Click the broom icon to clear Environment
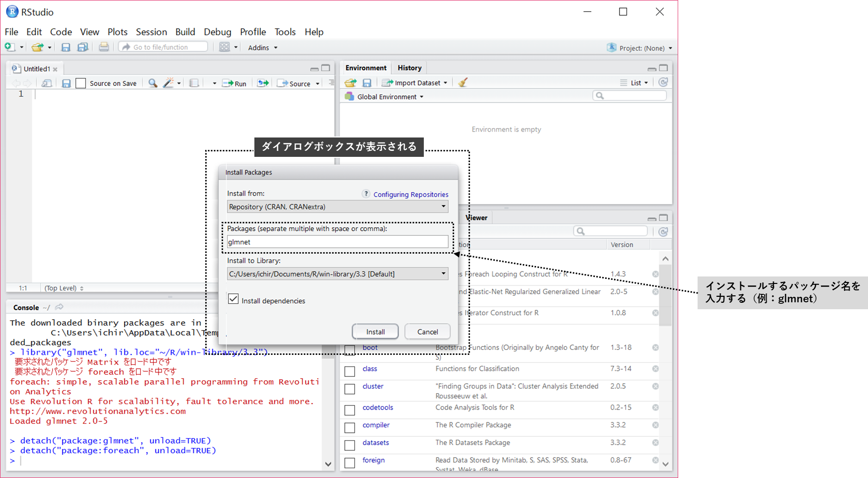The image size is (868, 478). (x=463, y=83)
